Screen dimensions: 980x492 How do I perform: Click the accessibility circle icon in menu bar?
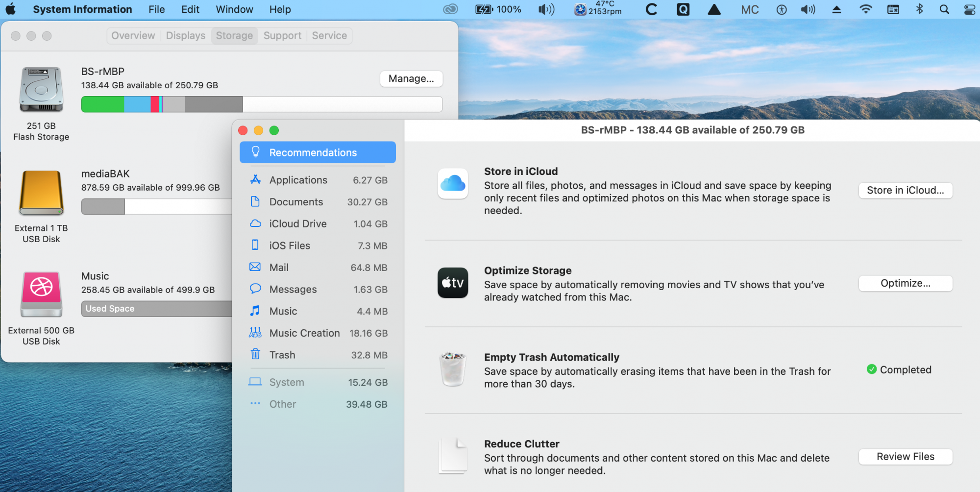click(x=782, y=9)
